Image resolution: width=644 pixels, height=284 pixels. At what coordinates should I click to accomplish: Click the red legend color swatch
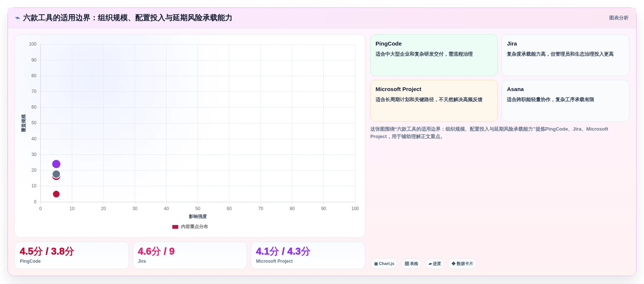(x=175, y=227)
